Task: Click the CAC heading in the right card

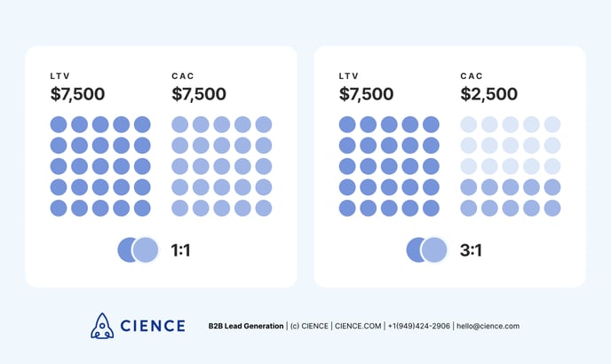Action: coord(472,76)
